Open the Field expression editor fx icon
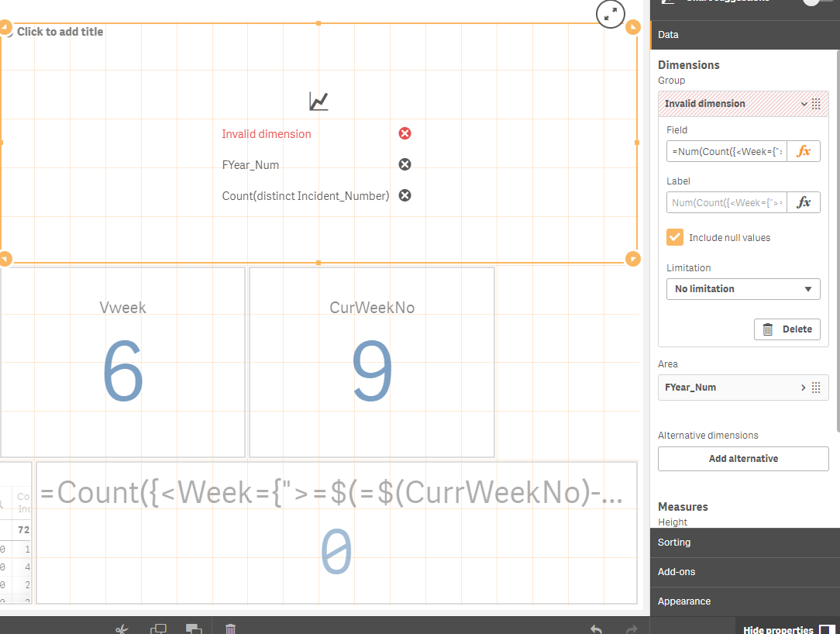The width and height of the screenshot is (840, 634). [803, 151]
